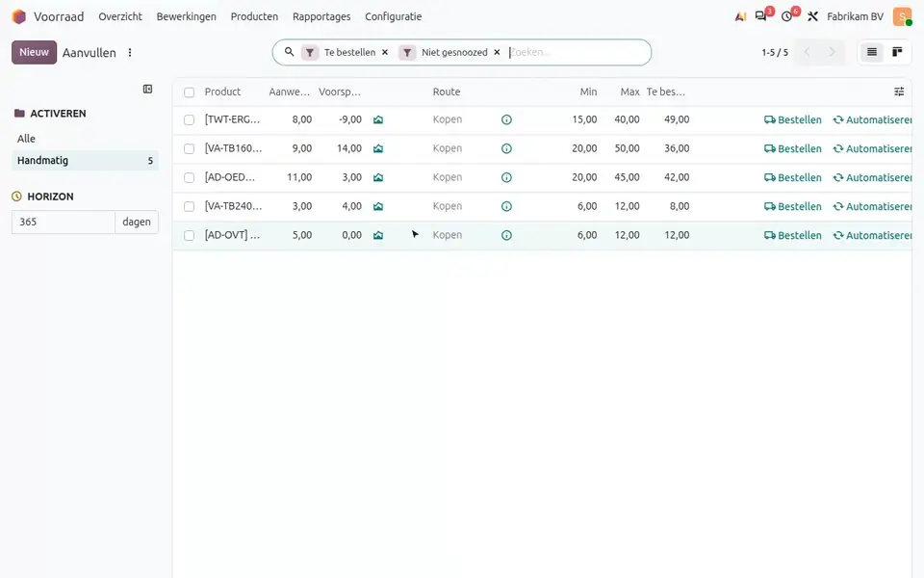This screenshot has width=924, height=578.
Task: Open the Configuratie menu
Action: click(393, 16)
